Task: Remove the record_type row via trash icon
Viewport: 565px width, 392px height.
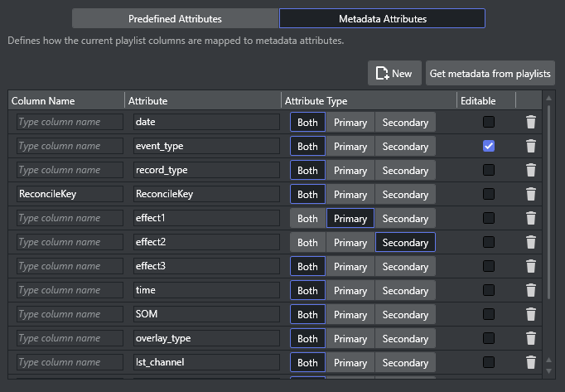Action: click(531, 171)
